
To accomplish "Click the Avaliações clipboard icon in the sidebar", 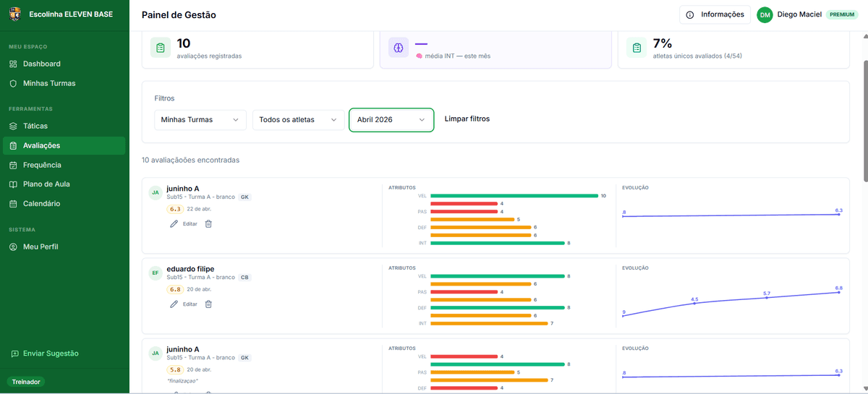I will coord(13,145).
